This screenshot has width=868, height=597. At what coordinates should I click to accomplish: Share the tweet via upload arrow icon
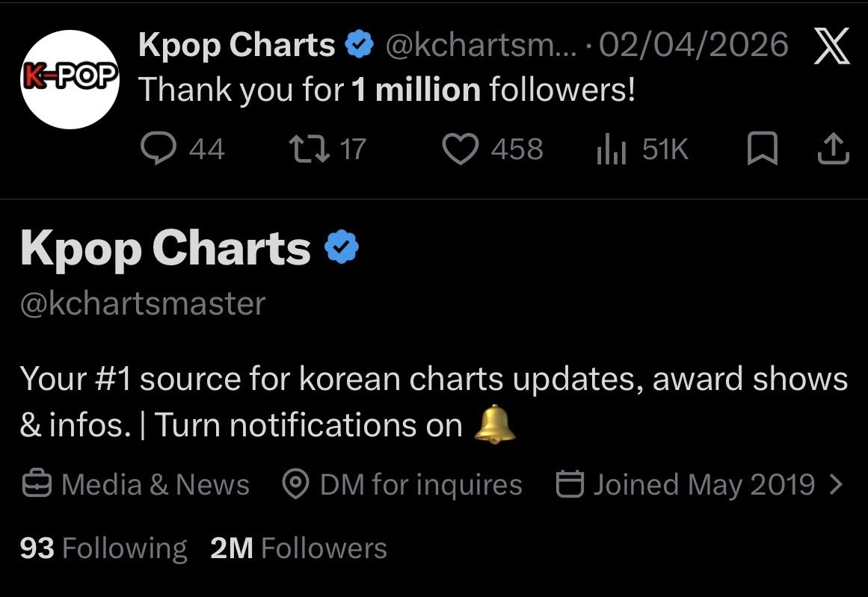[x=833, y=149]
